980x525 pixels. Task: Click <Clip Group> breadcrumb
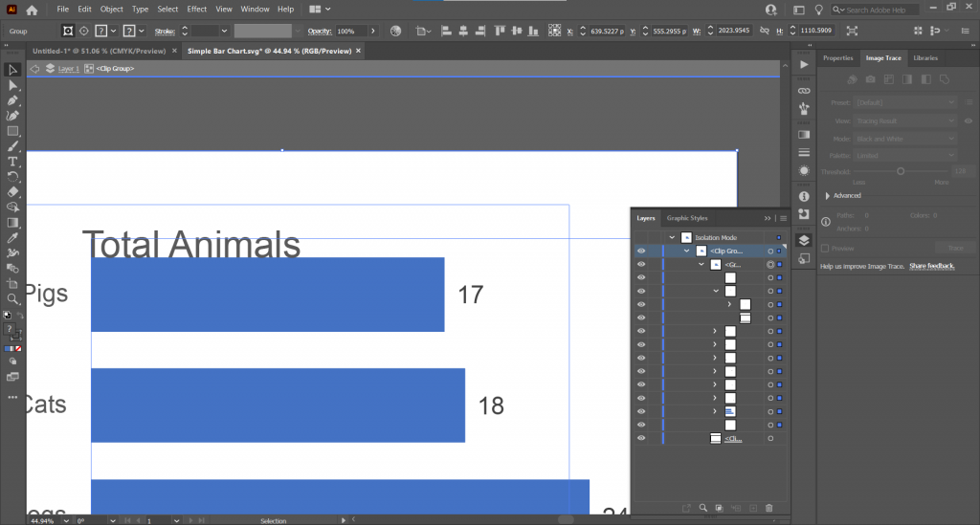point(115,69)
